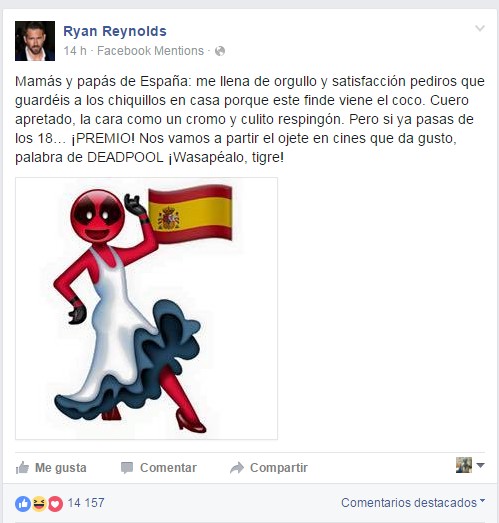Open the 14 157 reactions count
This screenshot has width=499, height=523.
86,503
